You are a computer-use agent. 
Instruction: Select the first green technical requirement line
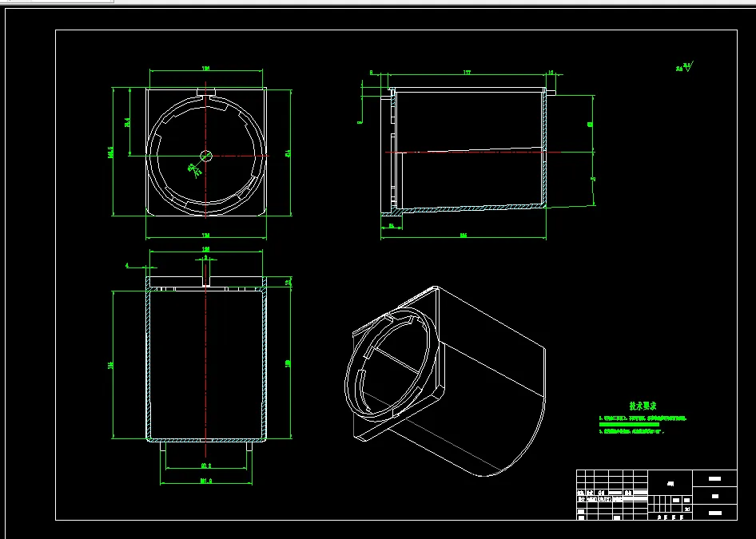(x=643, y=418)
